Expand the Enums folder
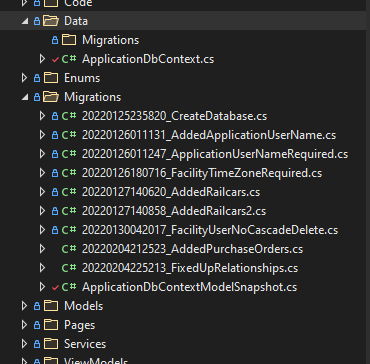Image resolution: width=370 pixels, height=364 pixels. [x=24, y=78]
